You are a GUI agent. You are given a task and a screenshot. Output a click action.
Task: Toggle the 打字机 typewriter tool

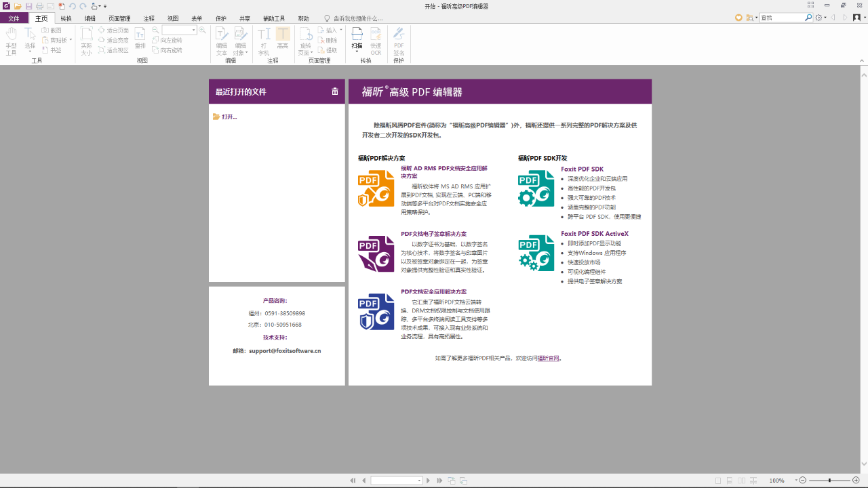[x=264, y=41]
